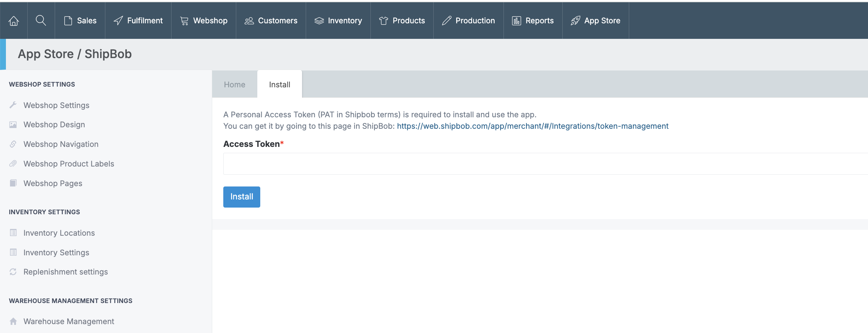Go to the home dashboard icon

coord(14,21)
